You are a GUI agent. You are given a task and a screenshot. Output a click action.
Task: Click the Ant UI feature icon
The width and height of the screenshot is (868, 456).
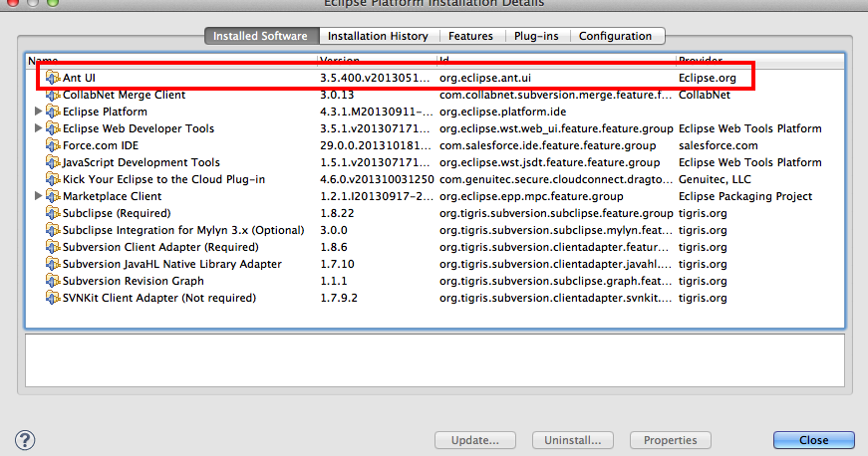tap(53, 78)
